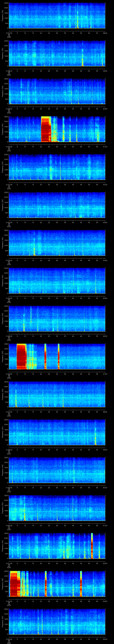Click 'Frequency (Hz)' axis title of the 13:46 panel

(3, 357)
